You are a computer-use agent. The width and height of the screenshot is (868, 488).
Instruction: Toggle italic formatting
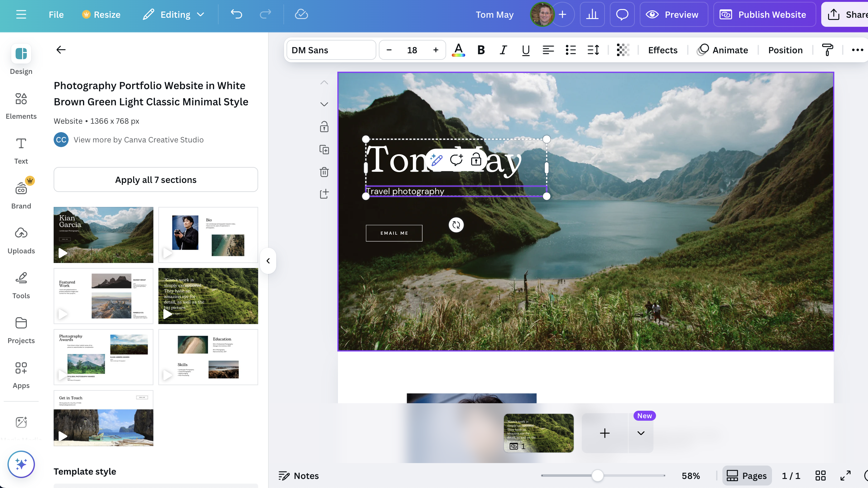503,50
